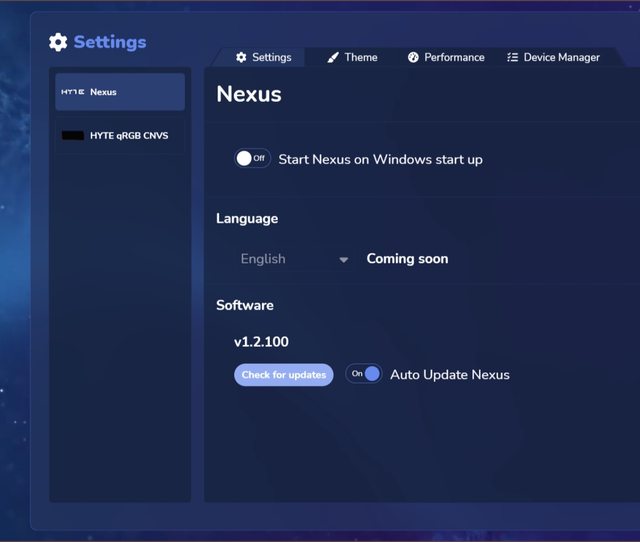The image size is (640, 542).
Task: Click the paintbrush icon on the Theme tab
Action: pos(333,58)
